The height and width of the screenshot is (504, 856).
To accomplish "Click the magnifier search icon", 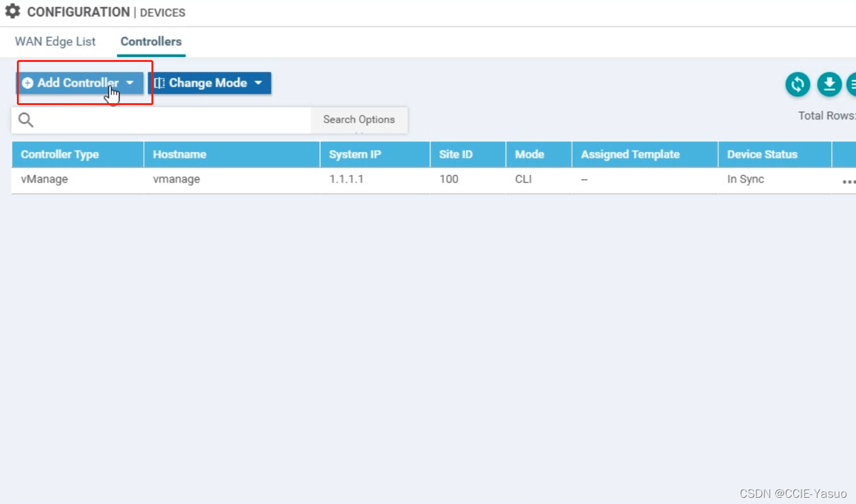I will pos(26,120).
